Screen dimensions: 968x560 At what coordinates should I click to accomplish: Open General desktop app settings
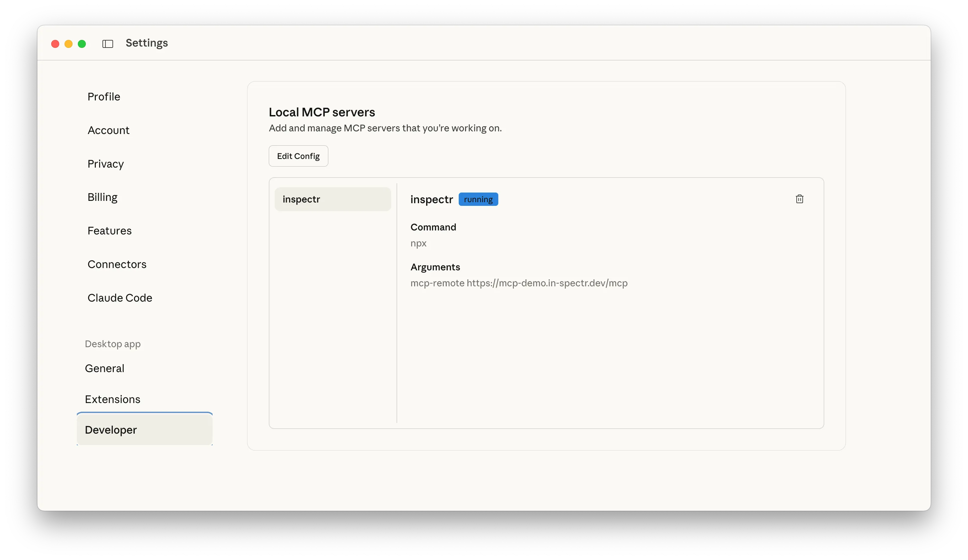click(x=104, y=368)
